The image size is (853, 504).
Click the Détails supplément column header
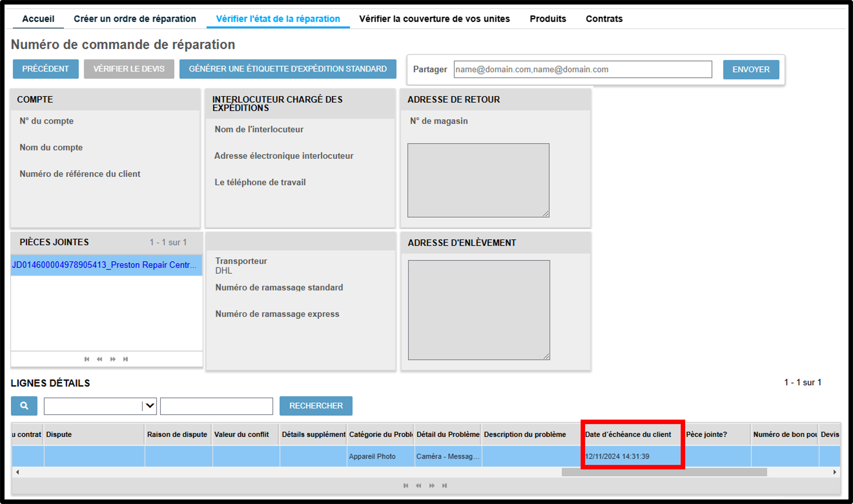(x=313, y=434)
